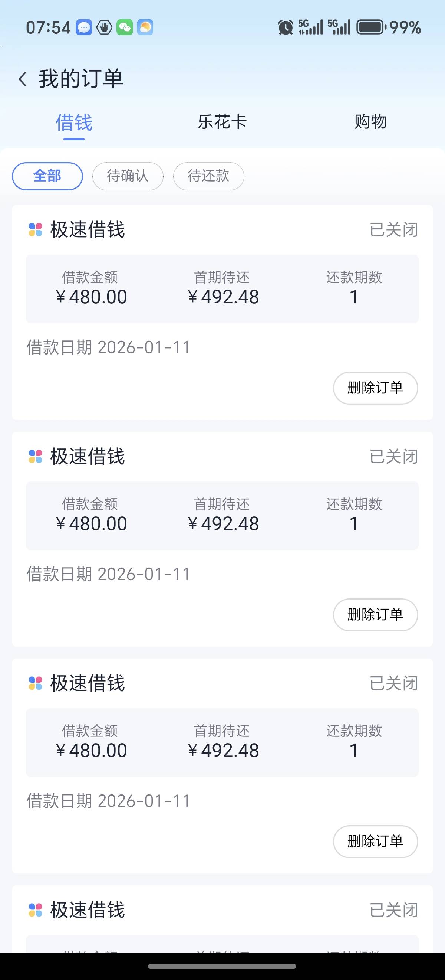Select the 待还款 filter chip

[x=208, y=176]
